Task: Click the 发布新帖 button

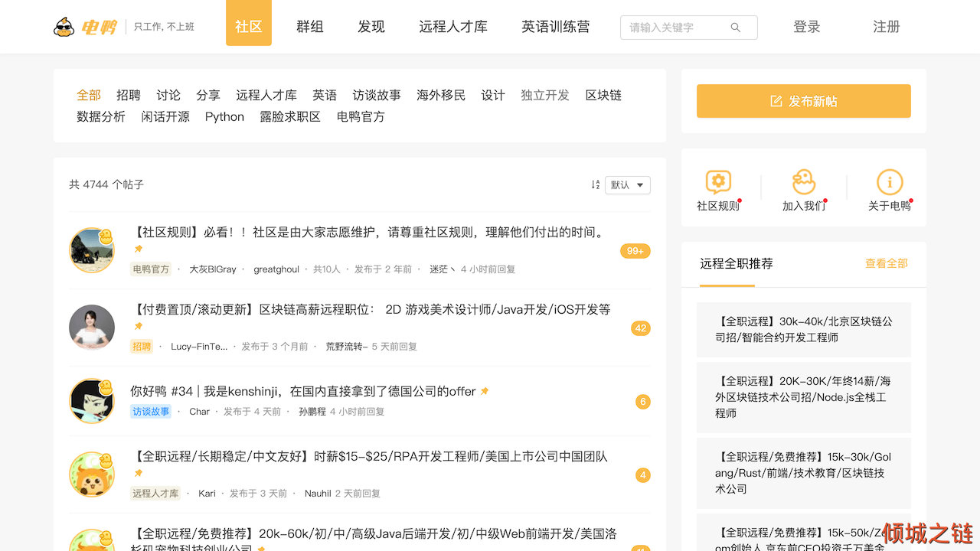Action: pos(804,101)
